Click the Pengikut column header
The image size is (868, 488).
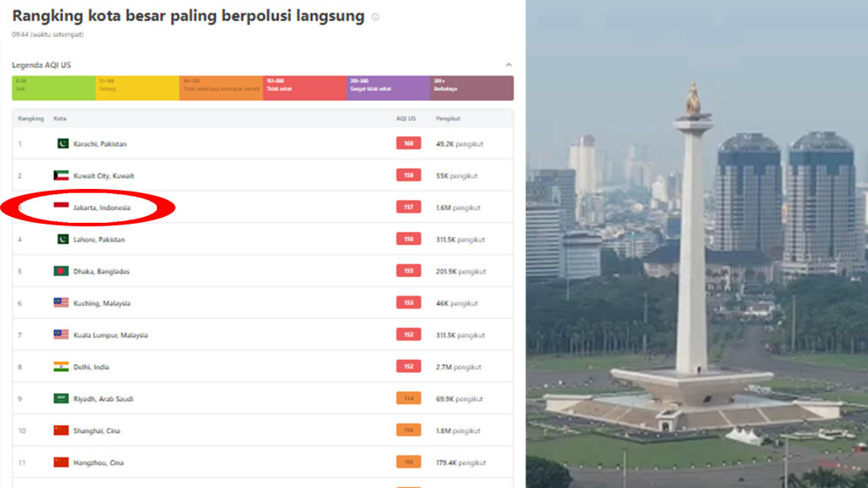(448, 119)
